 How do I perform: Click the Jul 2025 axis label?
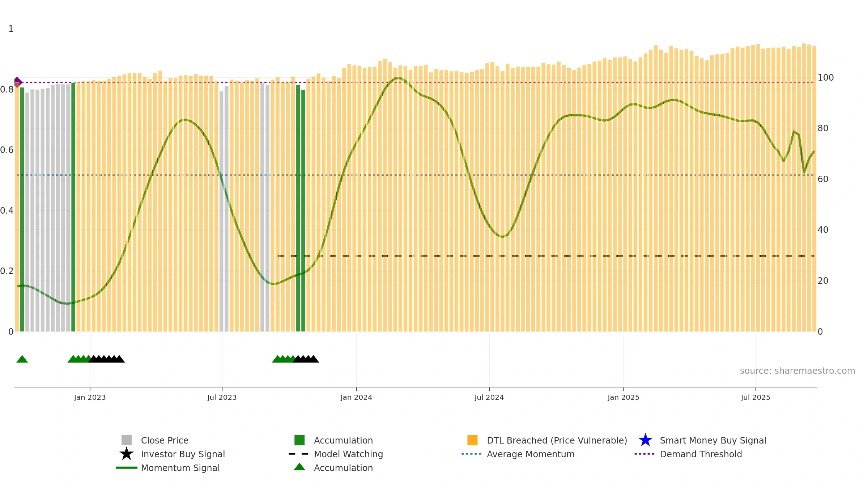(x=756, y=398)
